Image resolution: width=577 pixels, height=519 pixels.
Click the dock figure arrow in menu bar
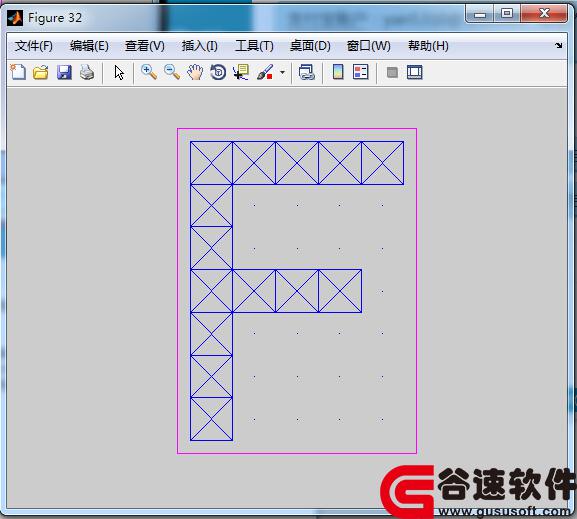tap(559, 46)
